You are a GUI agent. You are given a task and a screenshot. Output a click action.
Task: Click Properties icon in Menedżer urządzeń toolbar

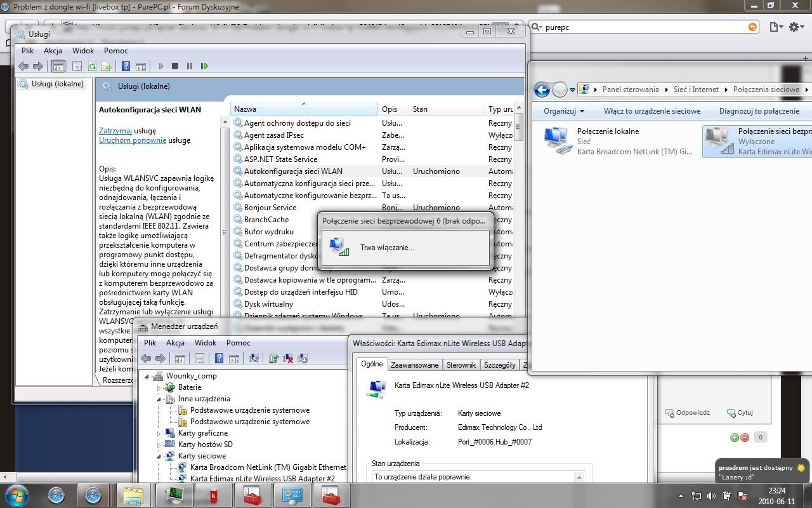[x=199, y=358]
